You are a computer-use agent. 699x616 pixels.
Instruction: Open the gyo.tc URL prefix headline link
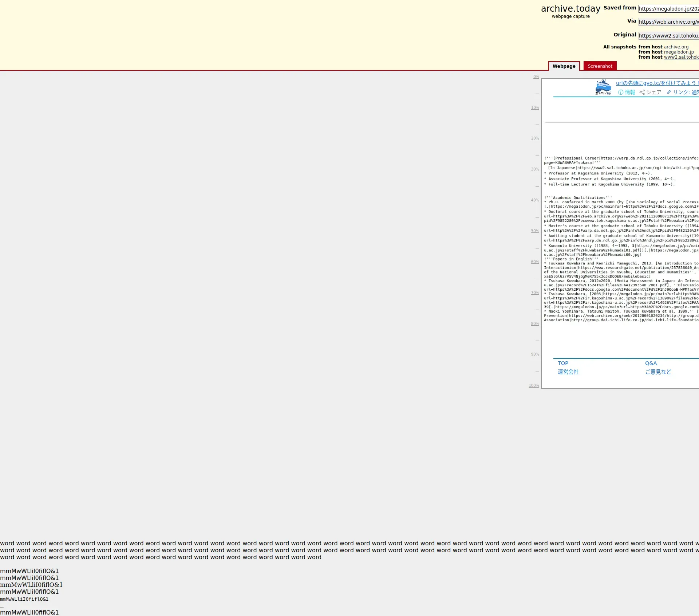click(x=655, y=83)
